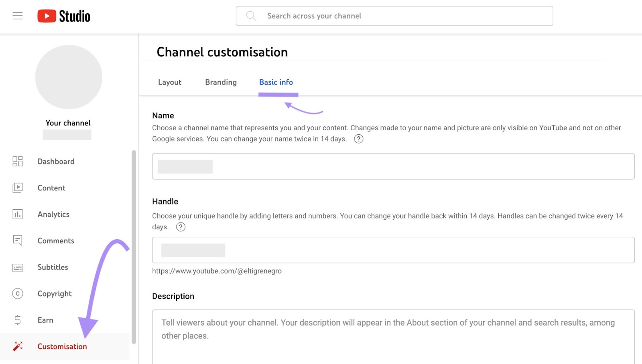
Task: Switch to the Layout tab
Action: [x=170, y=82]
